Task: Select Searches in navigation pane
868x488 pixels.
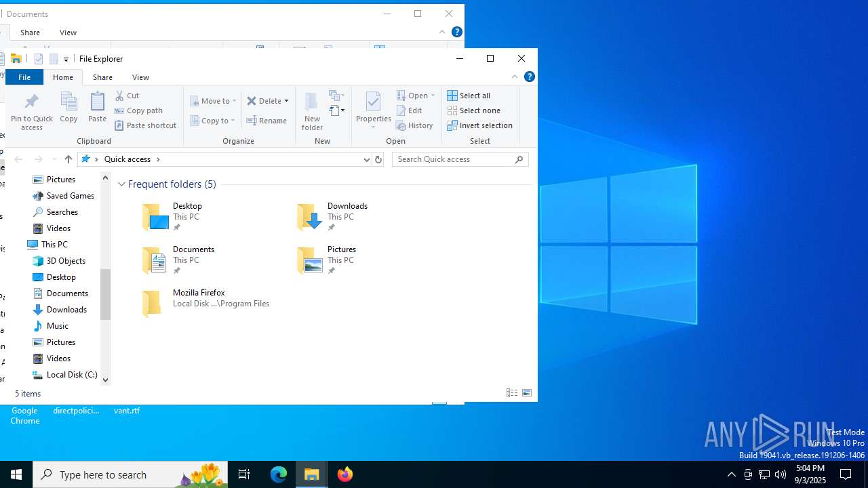Action: (x=56, y=212)
